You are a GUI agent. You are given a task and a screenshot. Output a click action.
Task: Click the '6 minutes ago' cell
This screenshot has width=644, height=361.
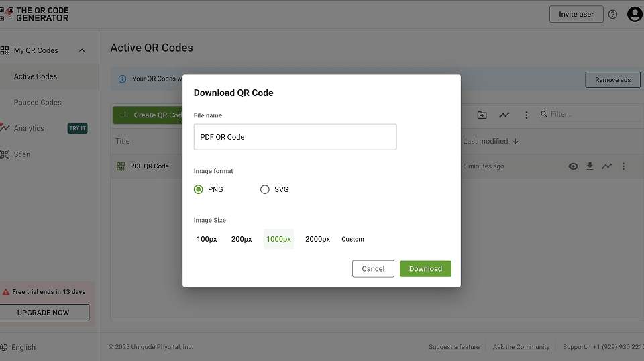[484, 166]
